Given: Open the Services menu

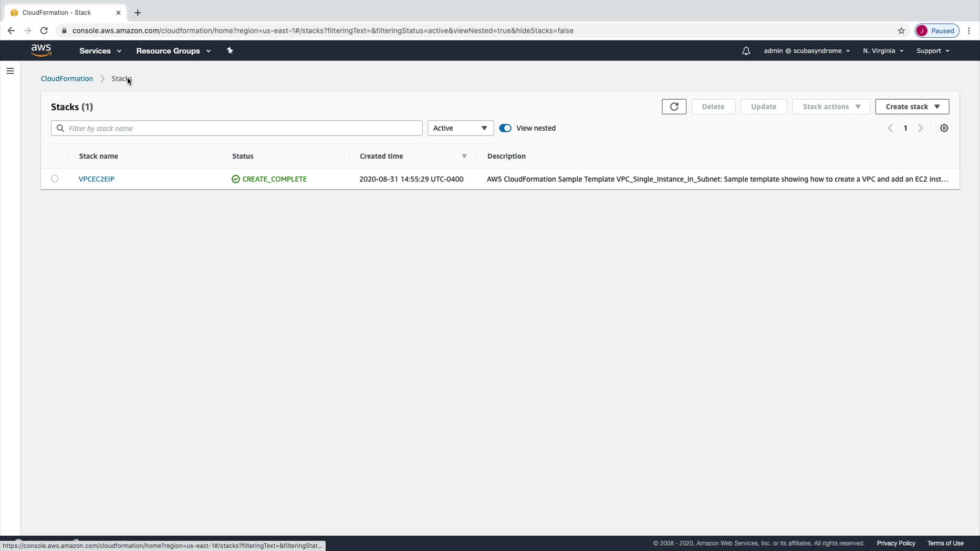Looking at the screenshot, I should click(100, 51).
